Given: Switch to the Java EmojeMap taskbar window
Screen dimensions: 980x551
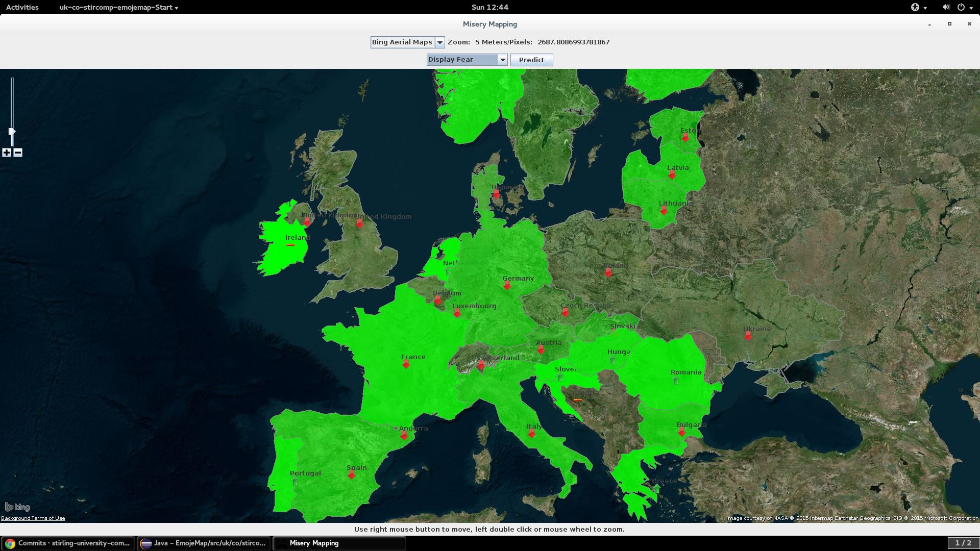Looking at the screenshot, I should point(204,543).
